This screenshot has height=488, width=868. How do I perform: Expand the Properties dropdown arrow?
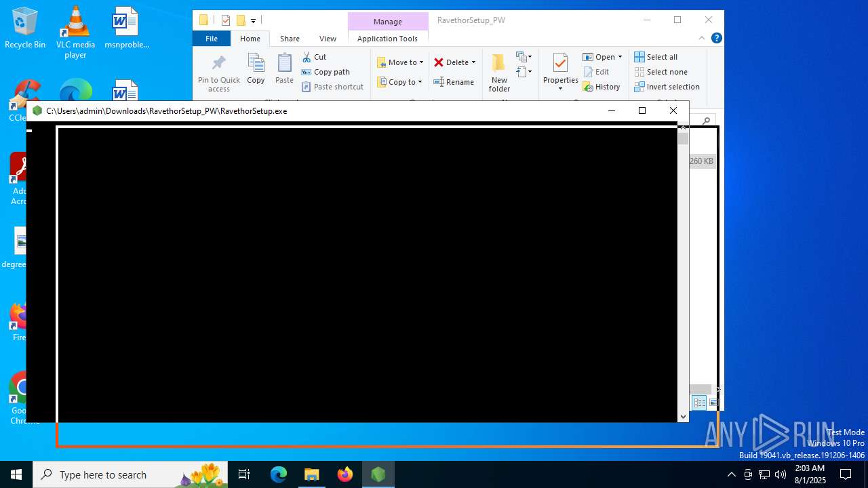[x=560, y=89]
